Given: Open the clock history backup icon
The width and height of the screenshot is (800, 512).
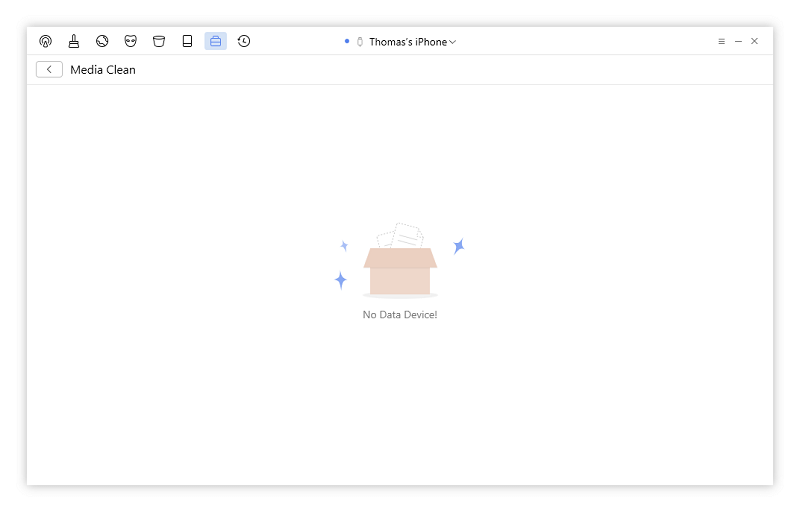Looking at the screenshot, I should pos(244,41).
